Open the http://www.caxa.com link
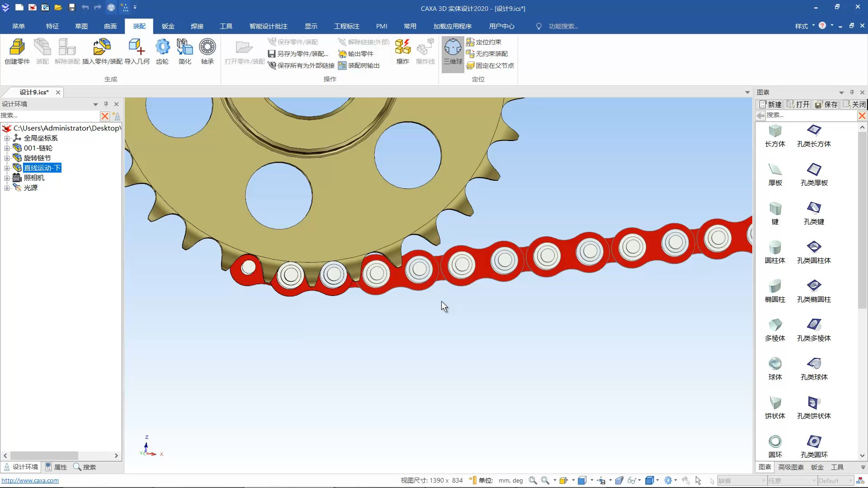868x488 pixels. pos(30,480)
